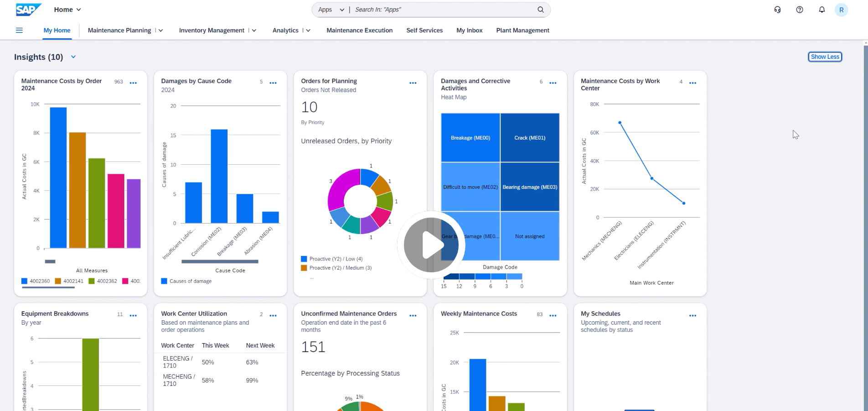Open the notifications bell
Viewport: 868px width, 411px height.
click(x=822, y=10)
